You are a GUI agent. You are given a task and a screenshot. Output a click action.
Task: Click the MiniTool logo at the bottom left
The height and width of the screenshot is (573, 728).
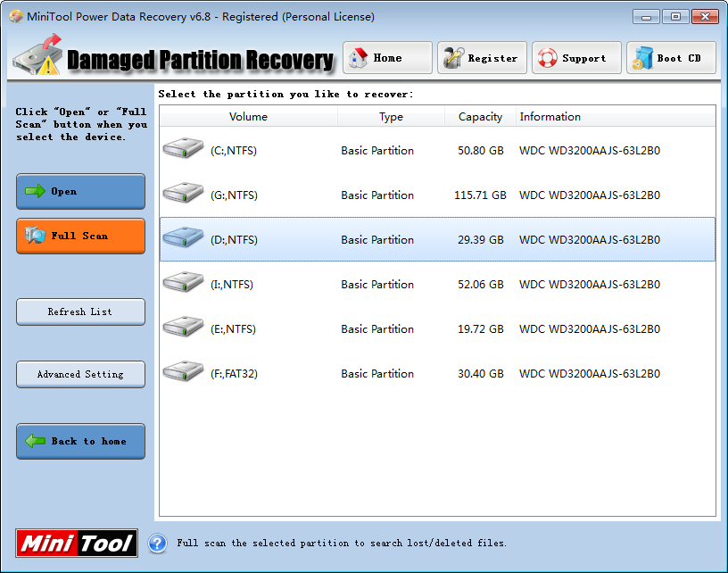(77, 543)
